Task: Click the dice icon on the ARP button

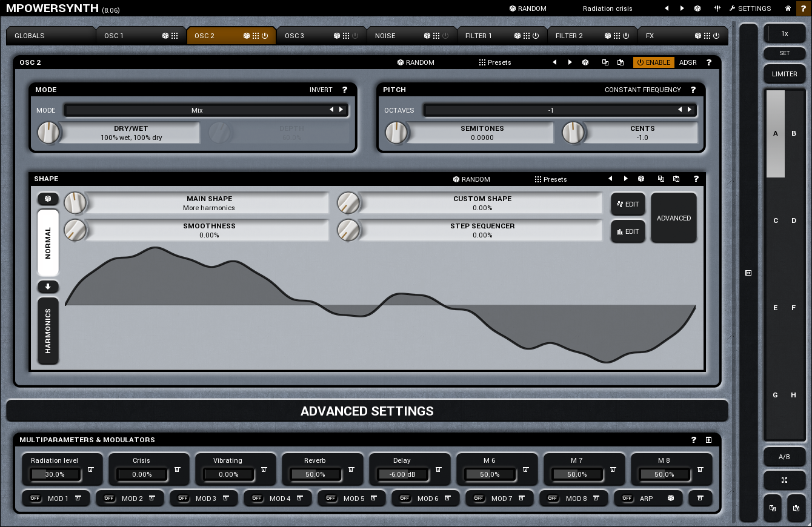Action: 671,499
